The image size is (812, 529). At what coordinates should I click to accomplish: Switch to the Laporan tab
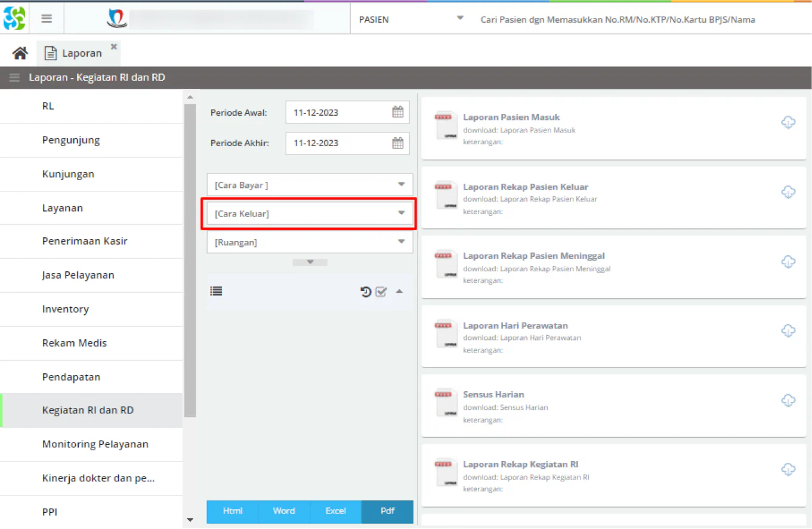tap(79, 53)
